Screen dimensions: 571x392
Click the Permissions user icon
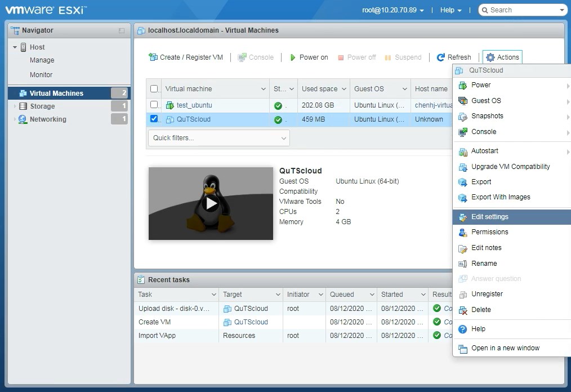pos(463,232)
